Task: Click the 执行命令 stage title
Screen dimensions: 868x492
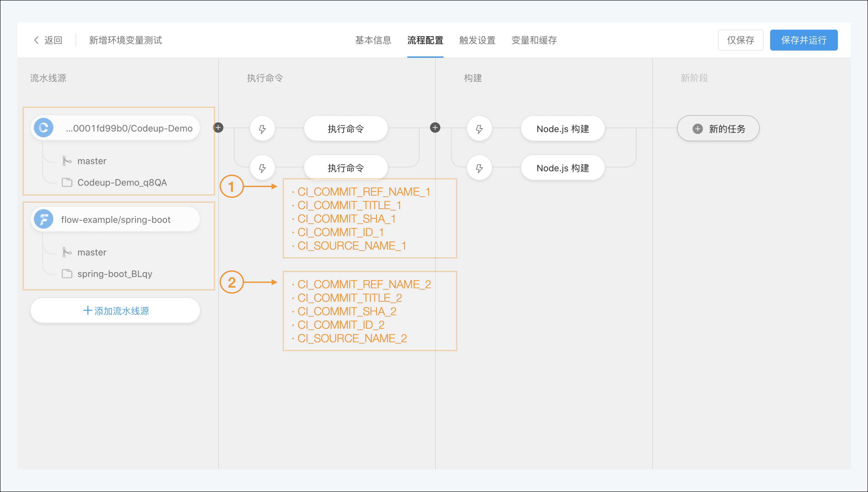Action: tap(265, 78)
